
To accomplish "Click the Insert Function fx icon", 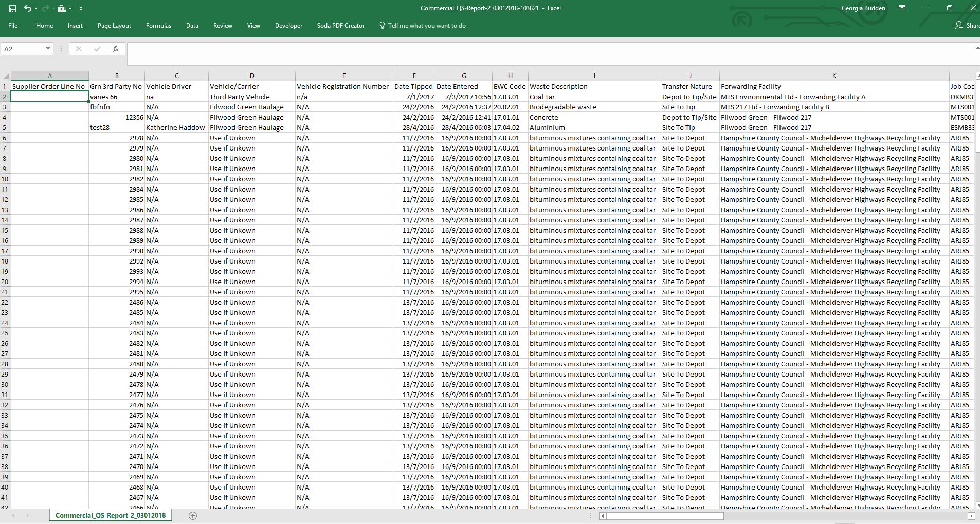I will pos(116,49).
